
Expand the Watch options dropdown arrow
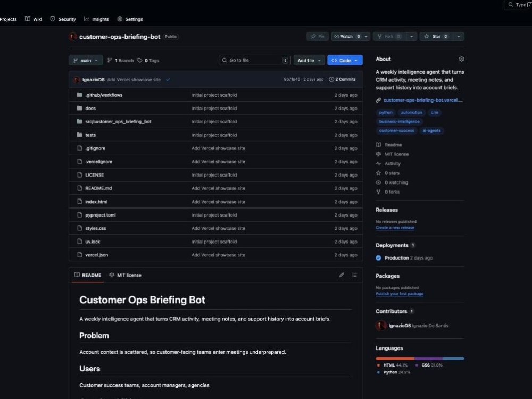click(366, 36)
